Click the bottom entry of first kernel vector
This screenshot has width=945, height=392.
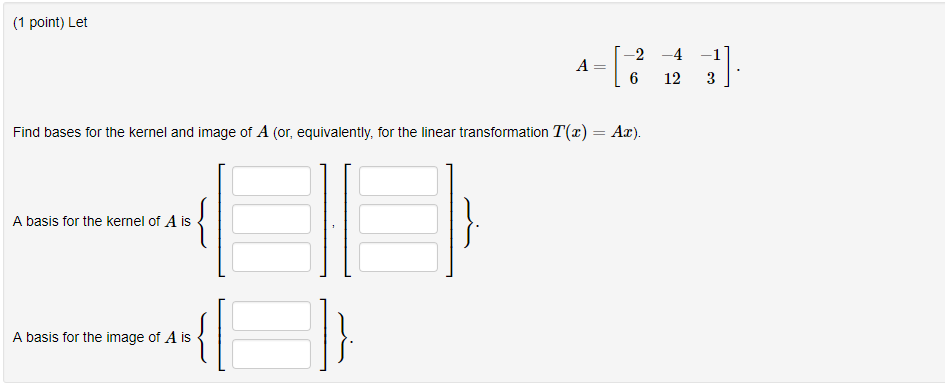[271, 257]
